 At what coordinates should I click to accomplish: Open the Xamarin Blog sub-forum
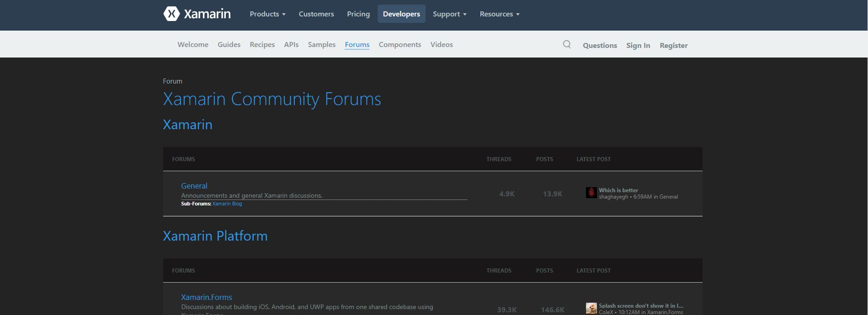(227, 204)
